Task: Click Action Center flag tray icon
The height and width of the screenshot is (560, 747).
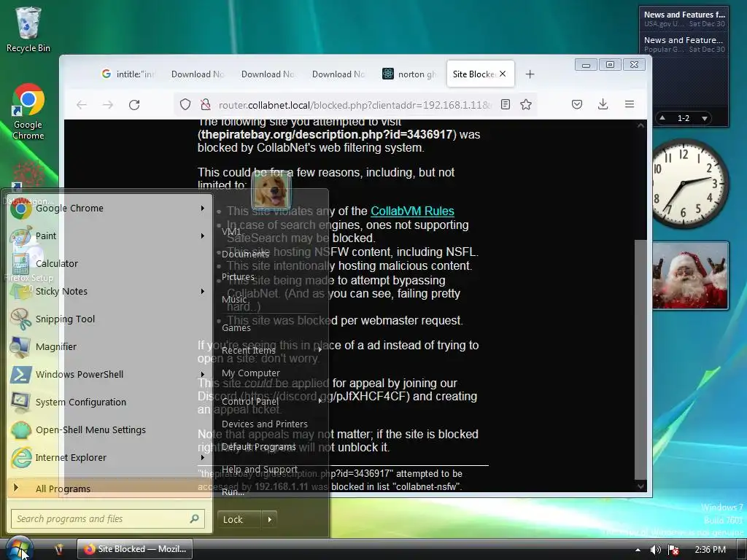Action: (x=673, y=550)
